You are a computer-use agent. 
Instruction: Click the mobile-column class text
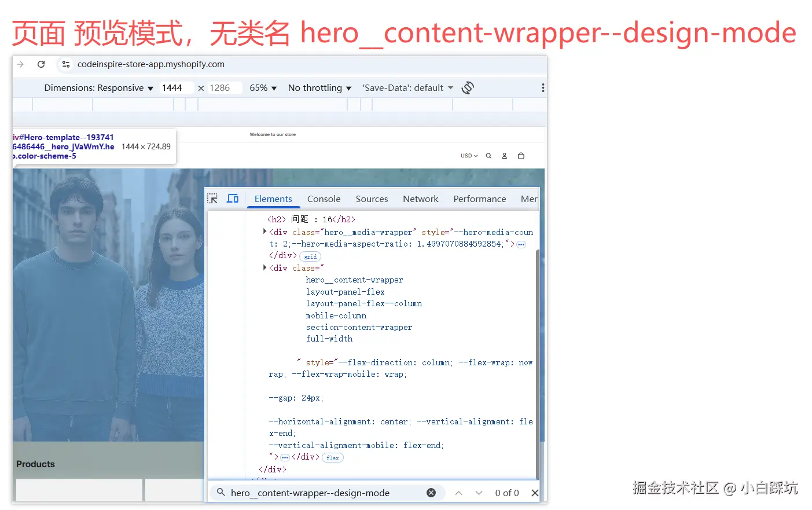click(x=336, y=315)
